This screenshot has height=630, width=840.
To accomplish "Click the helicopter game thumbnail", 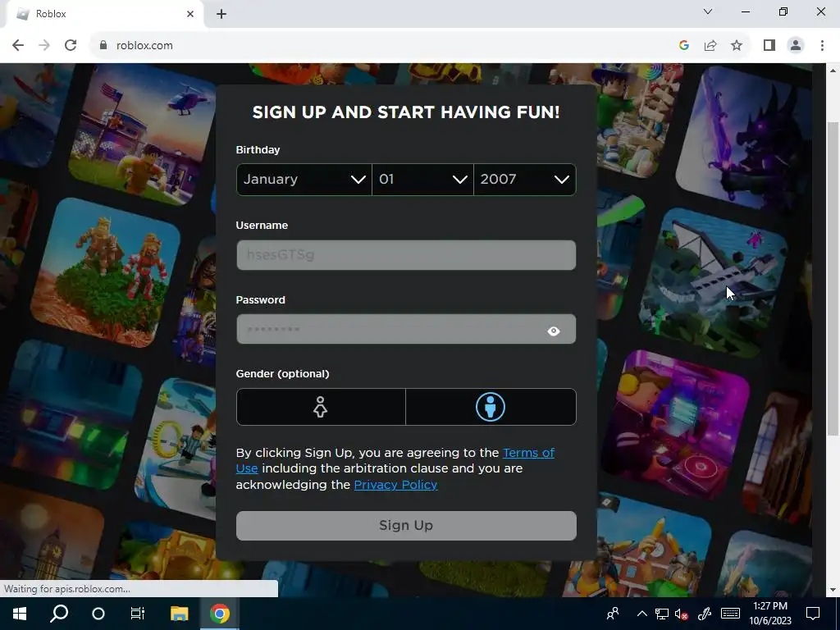I will (x=143, y=134).
